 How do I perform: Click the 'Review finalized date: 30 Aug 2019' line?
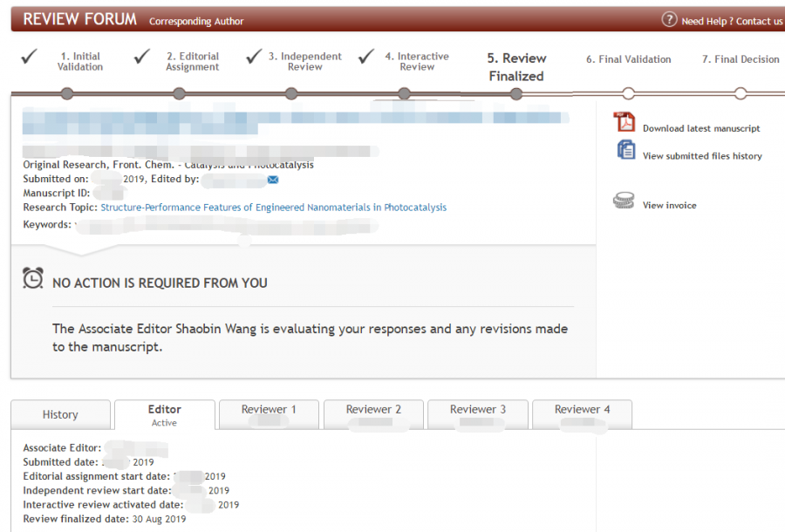(x=104, y=519)
